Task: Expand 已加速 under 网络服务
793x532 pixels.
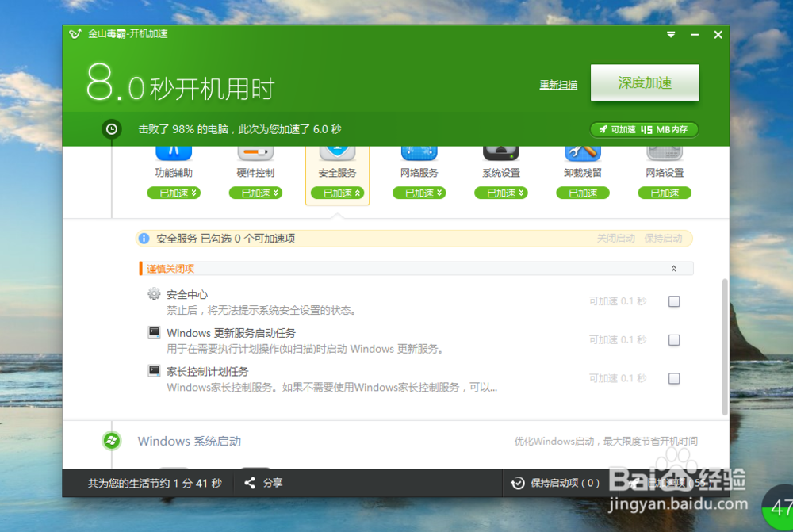Action: coord(419,193)
